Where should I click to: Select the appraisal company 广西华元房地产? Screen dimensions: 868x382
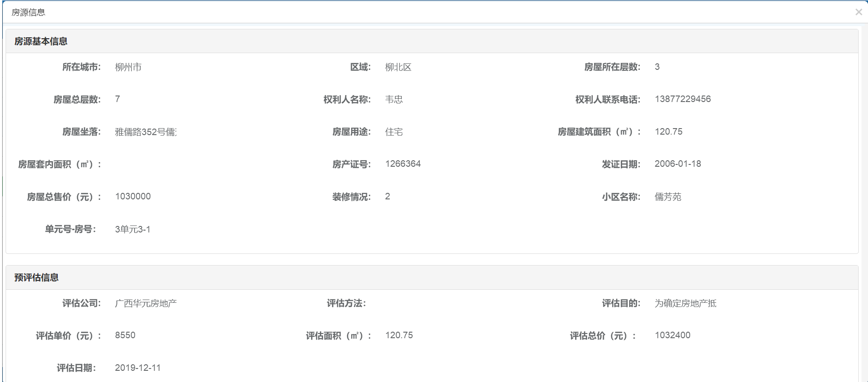click(146, 303)
